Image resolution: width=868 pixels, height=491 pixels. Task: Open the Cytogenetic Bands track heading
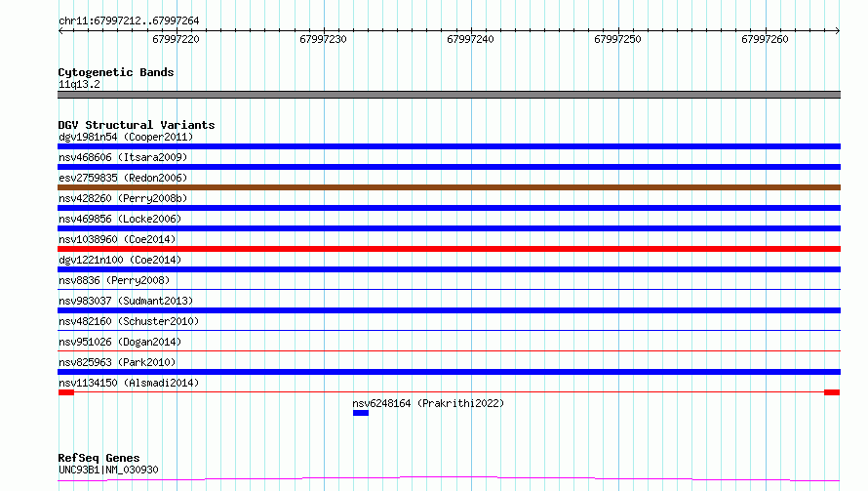(116, 72)
